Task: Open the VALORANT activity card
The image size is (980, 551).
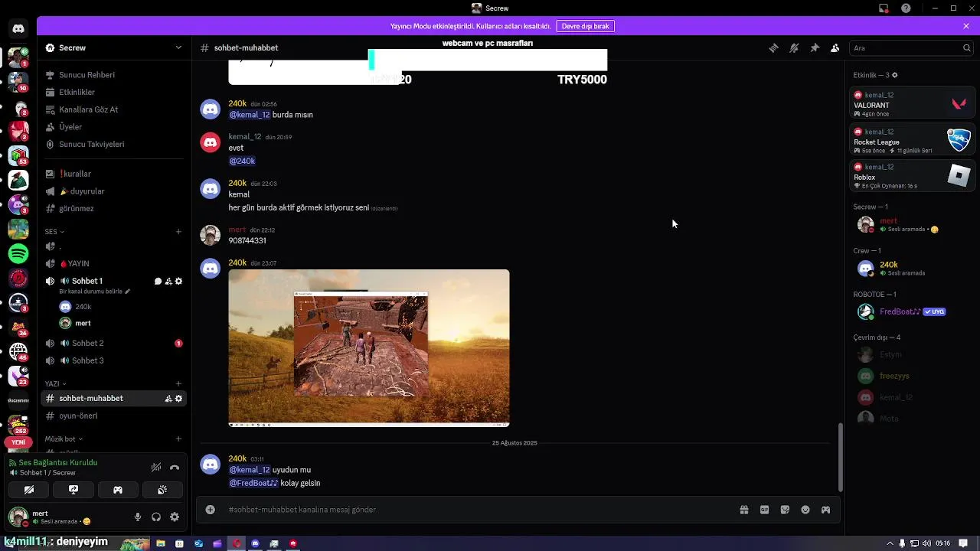Action: 912,104
